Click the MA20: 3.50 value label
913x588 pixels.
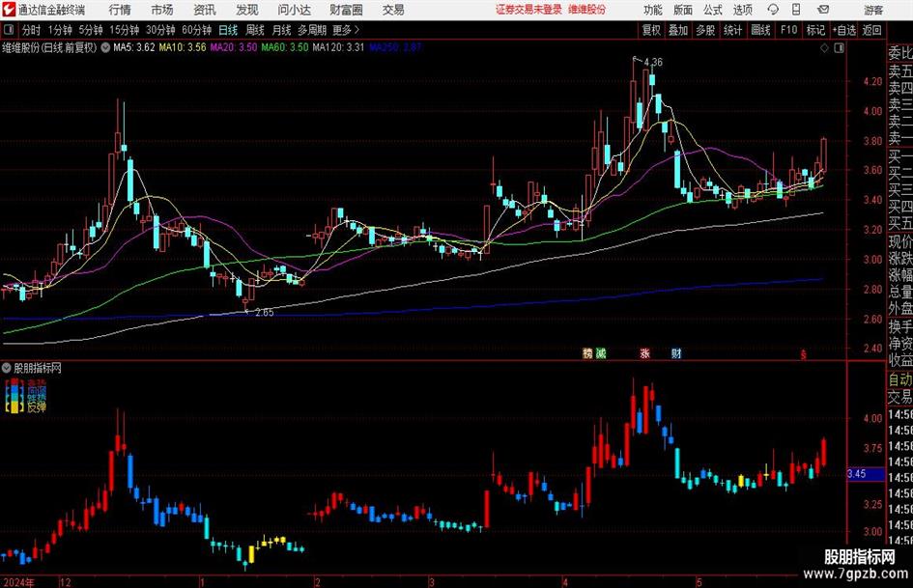(x=234, y=47)
